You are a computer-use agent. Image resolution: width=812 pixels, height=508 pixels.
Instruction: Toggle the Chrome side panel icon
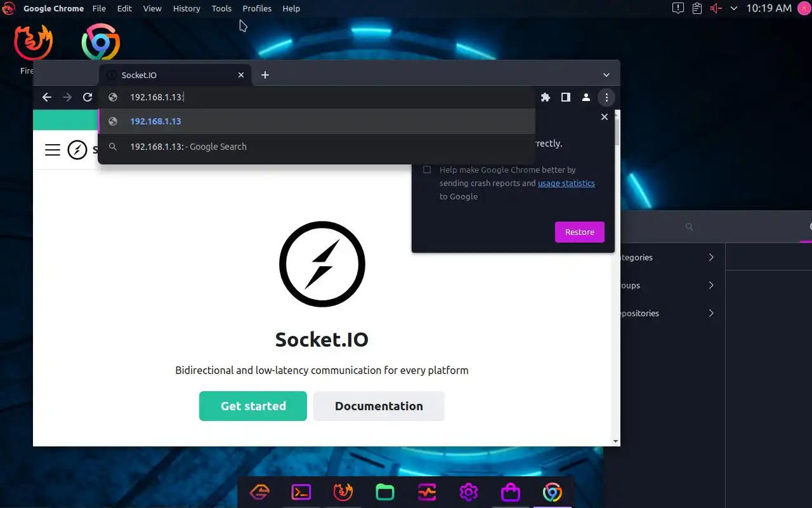point(565,97)
